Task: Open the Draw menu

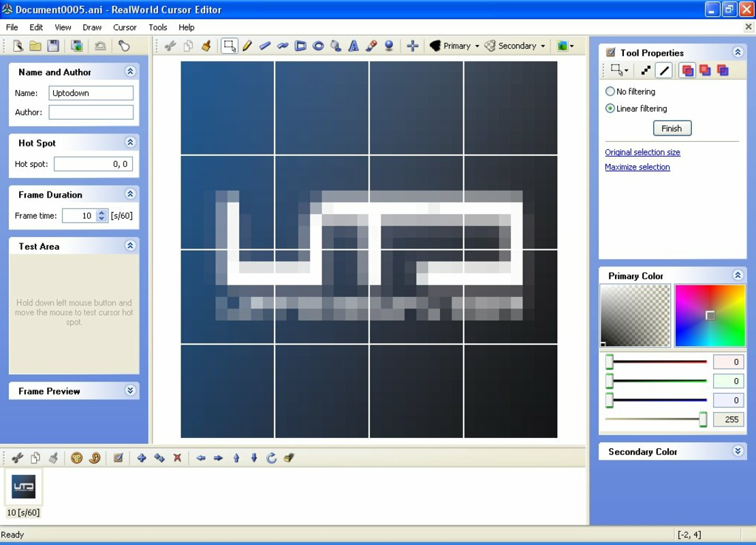Action: point(91,27)
